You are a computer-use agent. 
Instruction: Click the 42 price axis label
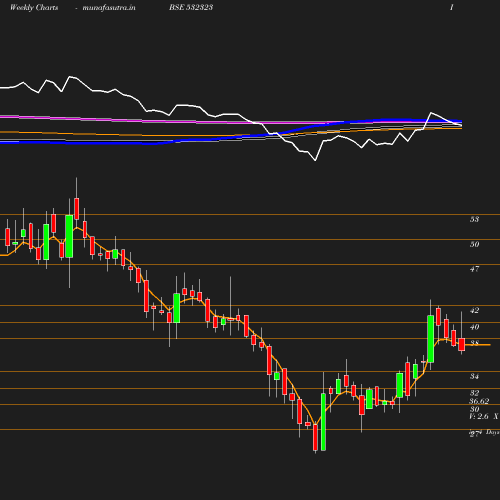pyautogui.click(x=474, y=310)
